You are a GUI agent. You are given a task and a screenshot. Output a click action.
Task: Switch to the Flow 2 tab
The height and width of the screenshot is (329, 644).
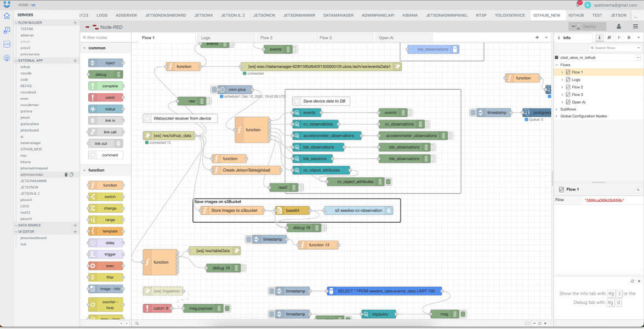pos(284,38)
